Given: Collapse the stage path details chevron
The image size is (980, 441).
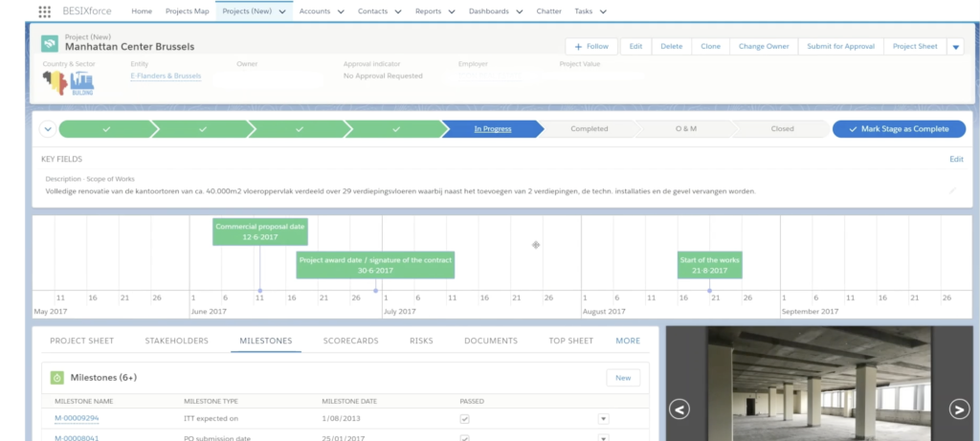Looking at the screenshot, I should pyautogui.click(x=48, y=129).
